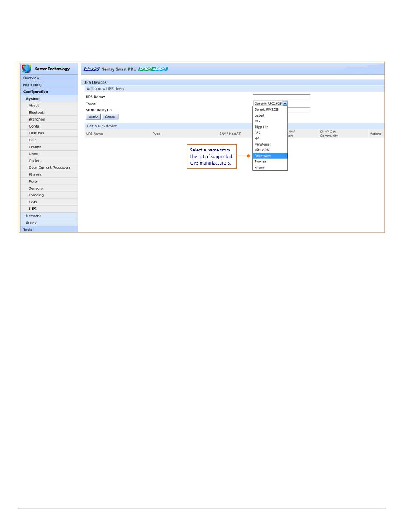Click the Actions column header

[375, 134]
